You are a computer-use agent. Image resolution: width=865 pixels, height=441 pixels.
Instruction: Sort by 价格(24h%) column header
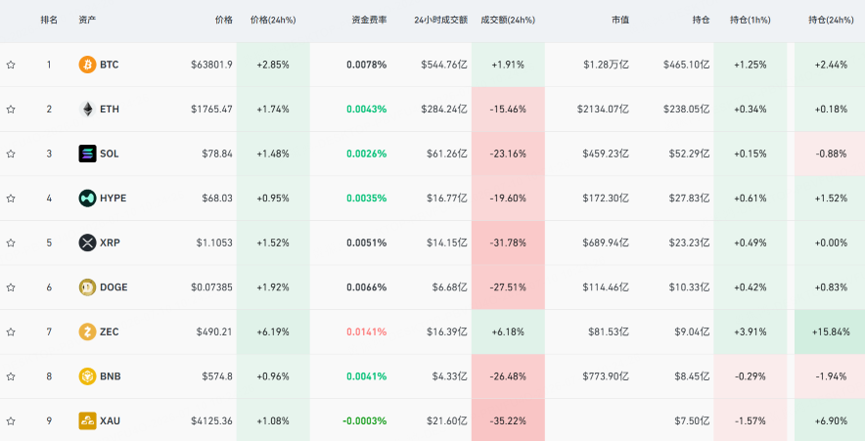click(x=273, y=20)
